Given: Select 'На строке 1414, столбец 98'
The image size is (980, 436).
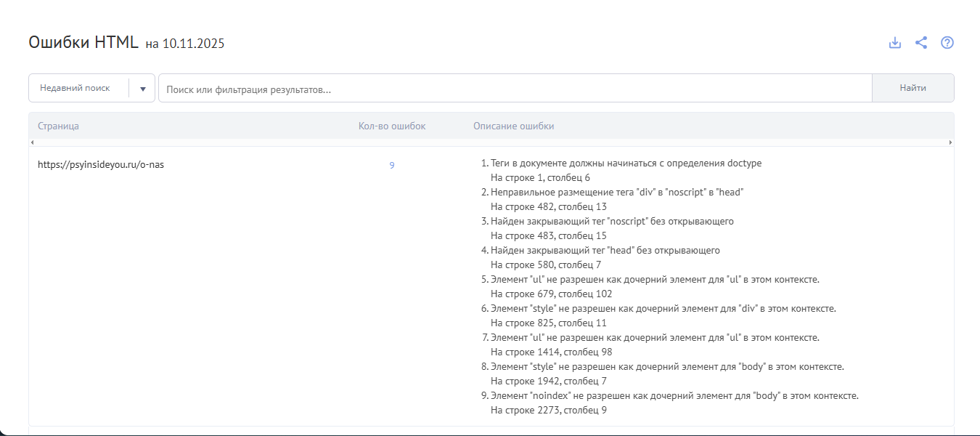Looking at the screenshot, I should pyautogui.click(x=552, y=352).
